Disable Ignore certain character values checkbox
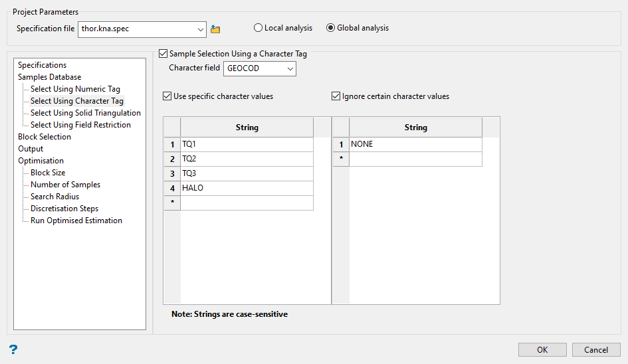The width and height of the screenshot is (628, 364). pyautogui.click(x=336, y=96)
